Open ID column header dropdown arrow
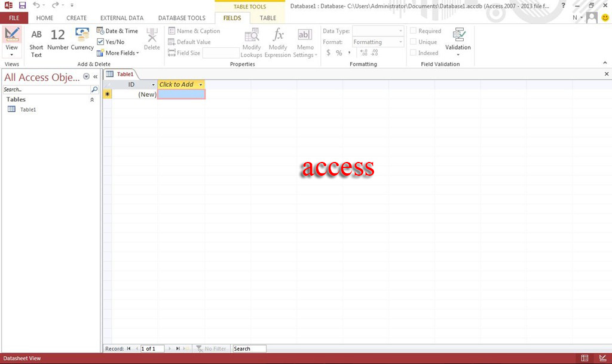 (x=153, y=85)
